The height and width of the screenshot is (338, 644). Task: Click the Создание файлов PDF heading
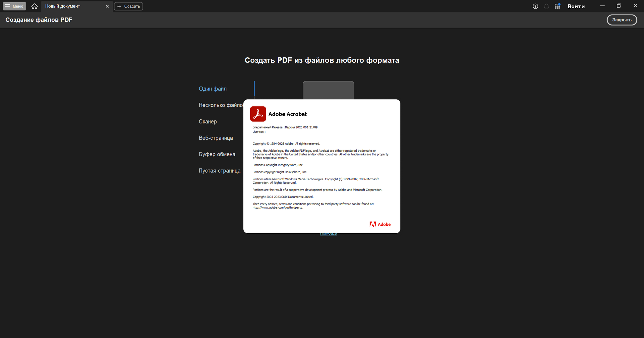click(39, 20)
